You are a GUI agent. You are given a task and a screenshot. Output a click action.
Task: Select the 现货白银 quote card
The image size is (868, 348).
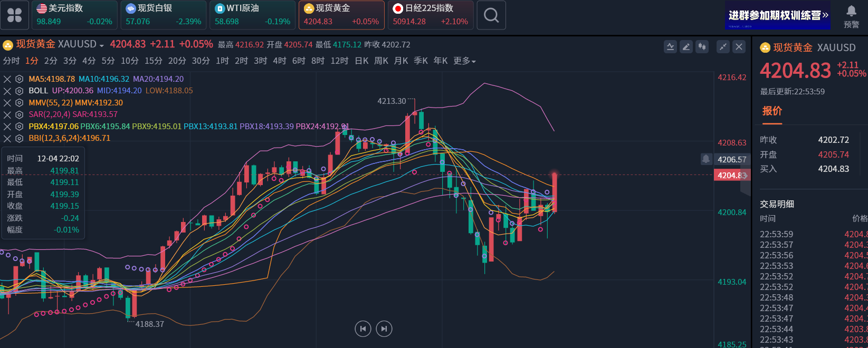[163, 15]
